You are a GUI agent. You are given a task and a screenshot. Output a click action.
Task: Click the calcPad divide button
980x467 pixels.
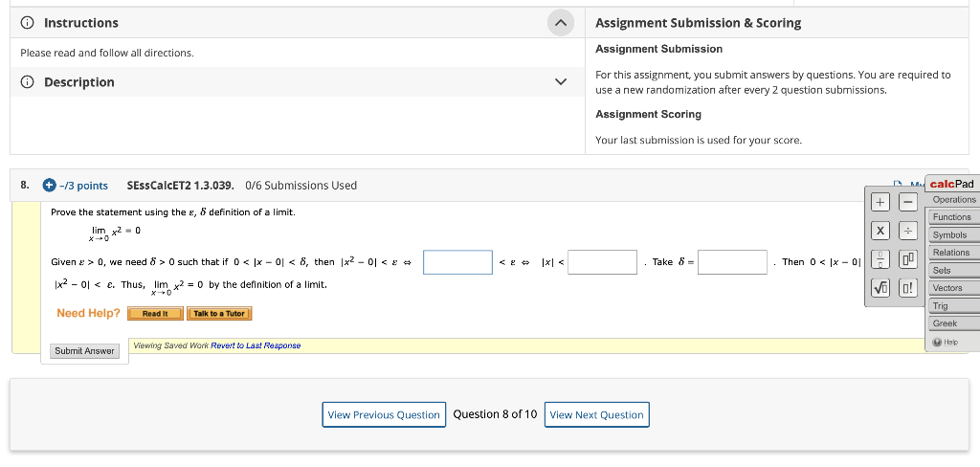[x=908, y=231]
